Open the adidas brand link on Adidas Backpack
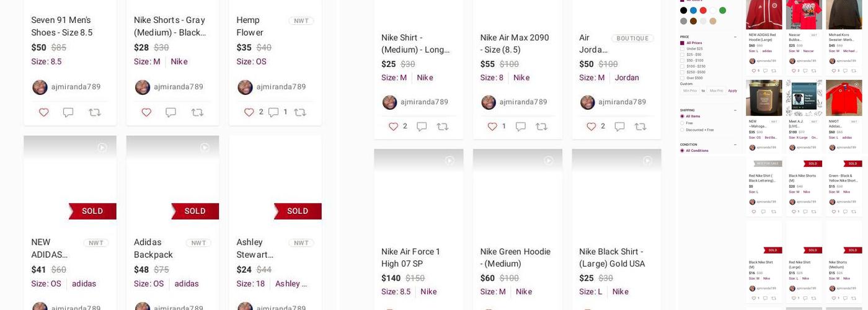This screenshot has height=310, width=868. (187, 284)
